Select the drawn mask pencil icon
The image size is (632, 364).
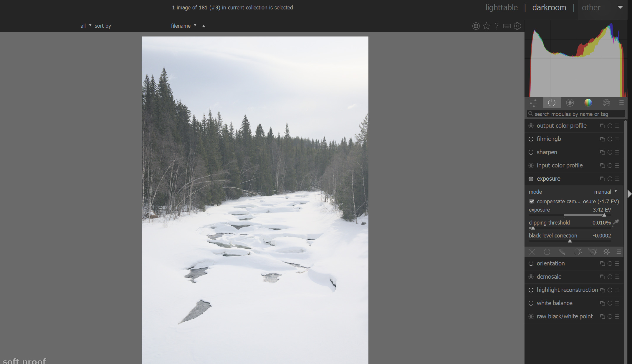pos(562,252)
